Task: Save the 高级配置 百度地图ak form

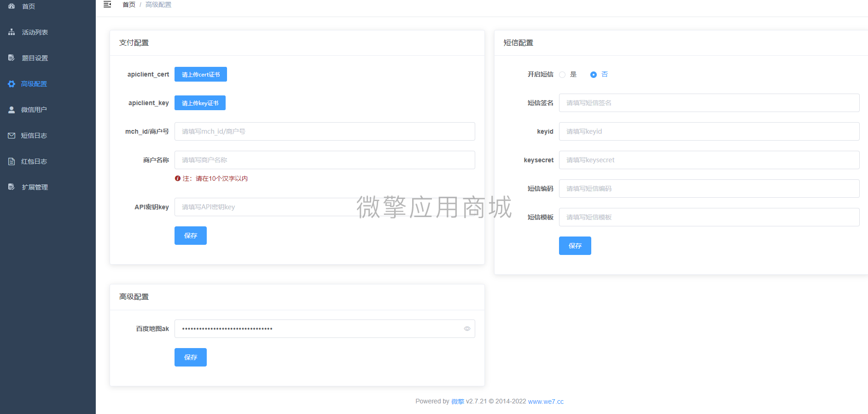Action: (x=191, y=357)
